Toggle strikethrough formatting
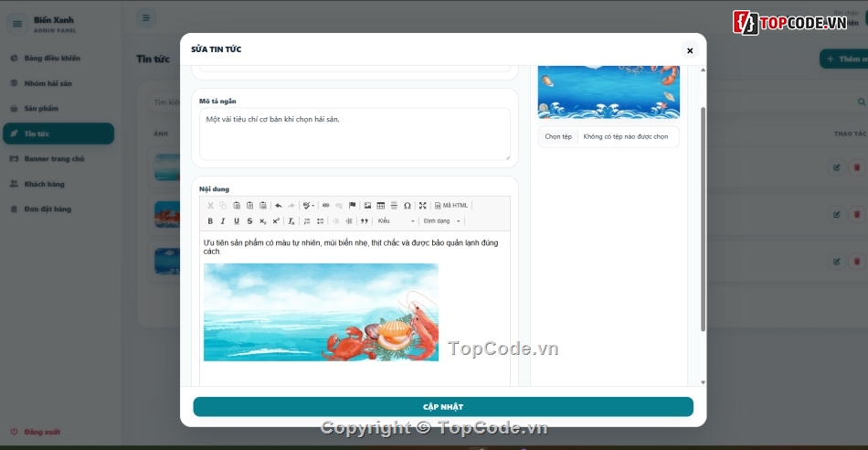Image resolution: width=868 pixels, height=450 pixels. [249, 221]
